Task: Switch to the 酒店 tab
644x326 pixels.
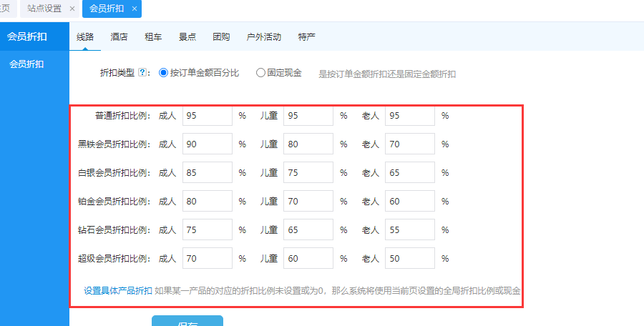Action: pos(119,36)
